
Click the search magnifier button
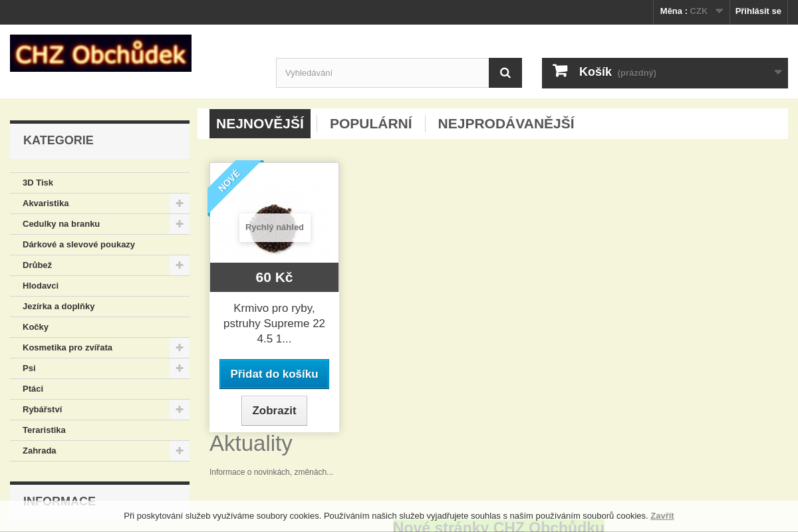(505, 73)
